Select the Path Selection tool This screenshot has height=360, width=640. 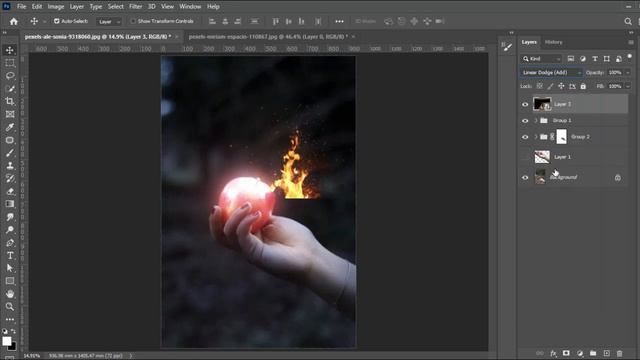(10, 268)
